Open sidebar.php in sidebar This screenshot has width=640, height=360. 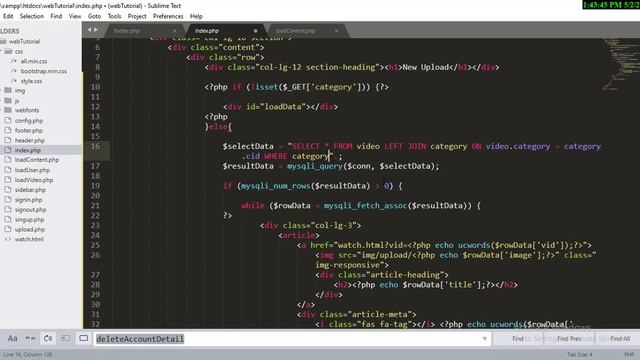[x=30, y=190]
